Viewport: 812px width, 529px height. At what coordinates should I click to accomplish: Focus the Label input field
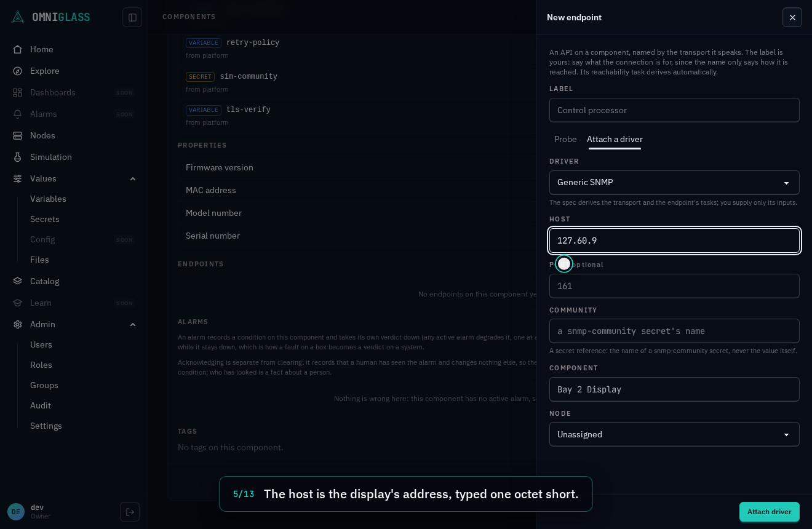(674, 110)
